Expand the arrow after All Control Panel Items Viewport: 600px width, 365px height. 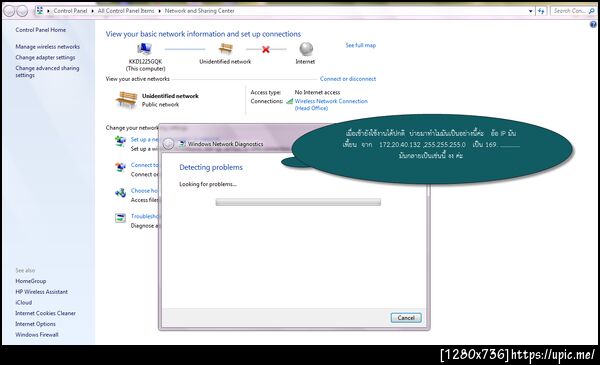[x=160, y=11]
